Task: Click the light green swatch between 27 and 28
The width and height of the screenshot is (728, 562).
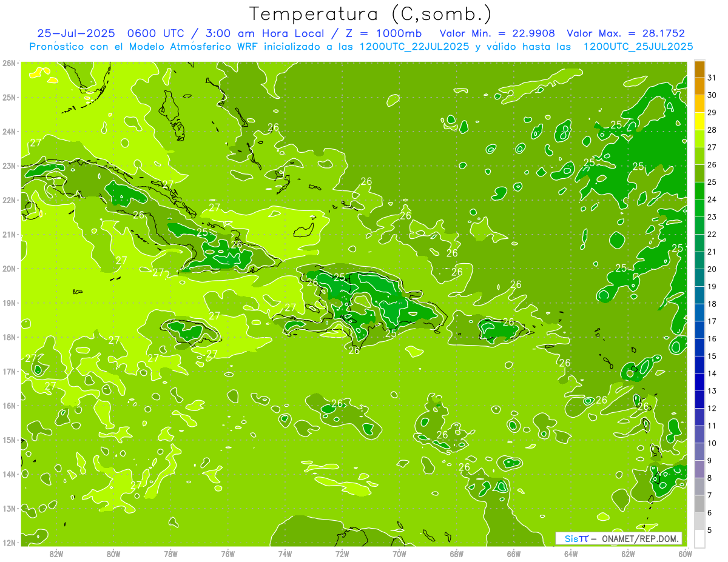Action: [699, 139]
